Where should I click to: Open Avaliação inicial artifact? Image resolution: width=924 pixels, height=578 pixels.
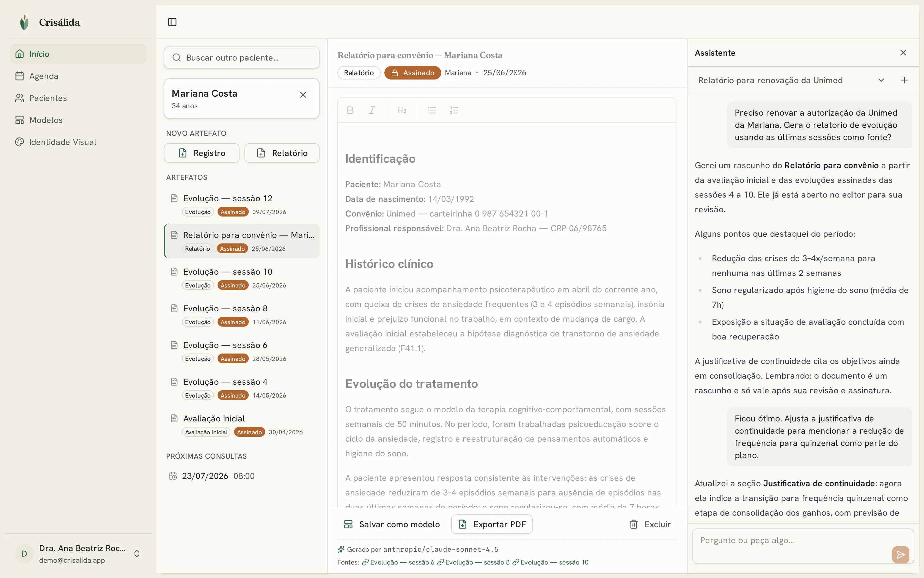point(241,425)
